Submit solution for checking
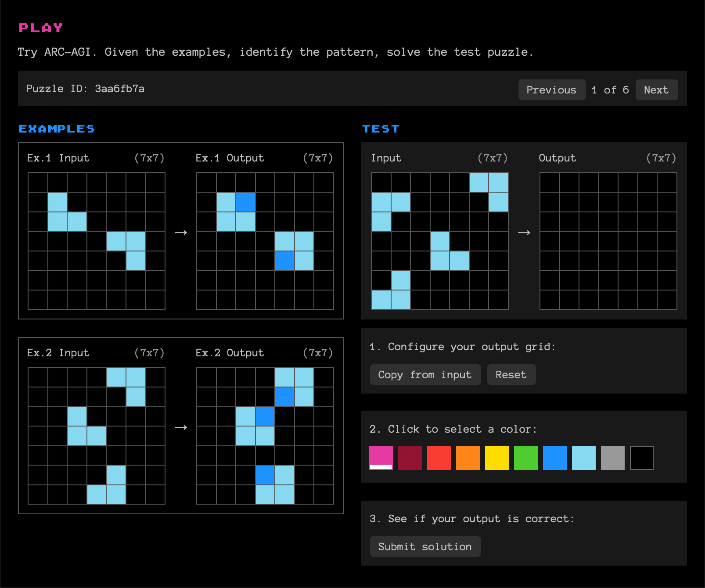The image size is (705, 588). coord(425,547)
